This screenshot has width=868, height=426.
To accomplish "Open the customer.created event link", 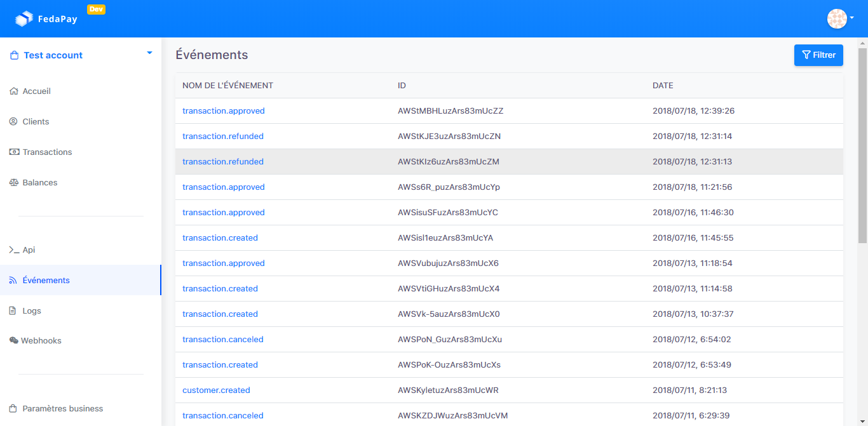I will (x=216, y=390).
